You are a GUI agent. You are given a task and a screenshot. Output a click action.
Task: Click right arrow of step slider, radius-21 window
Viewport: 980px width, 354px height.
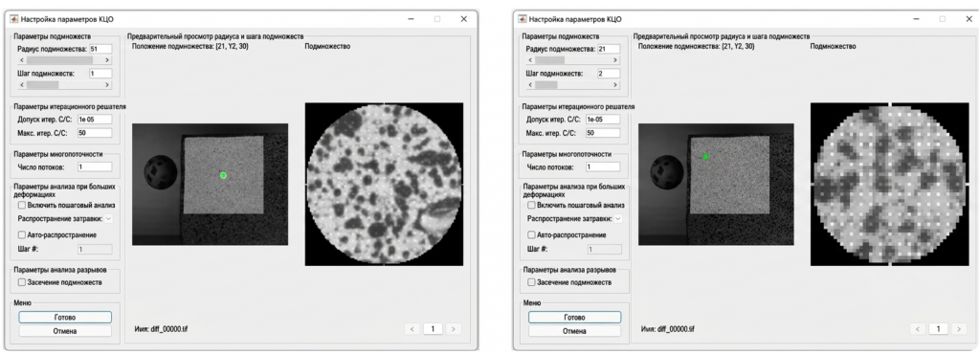pos(616,84)
